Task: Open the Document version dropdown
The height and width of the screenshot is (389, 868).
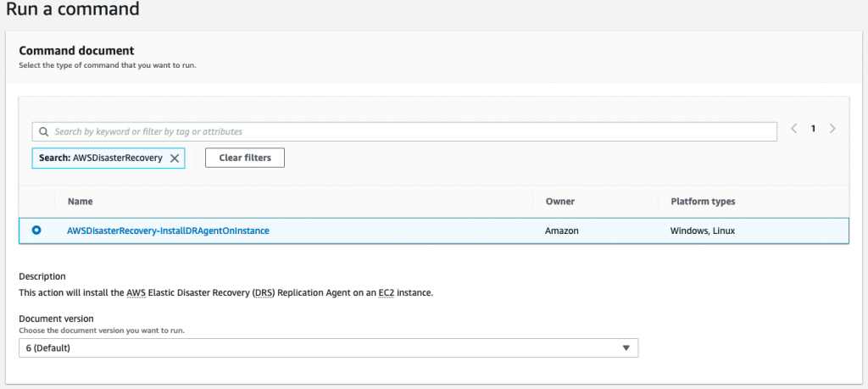Action: pos(328,348)
